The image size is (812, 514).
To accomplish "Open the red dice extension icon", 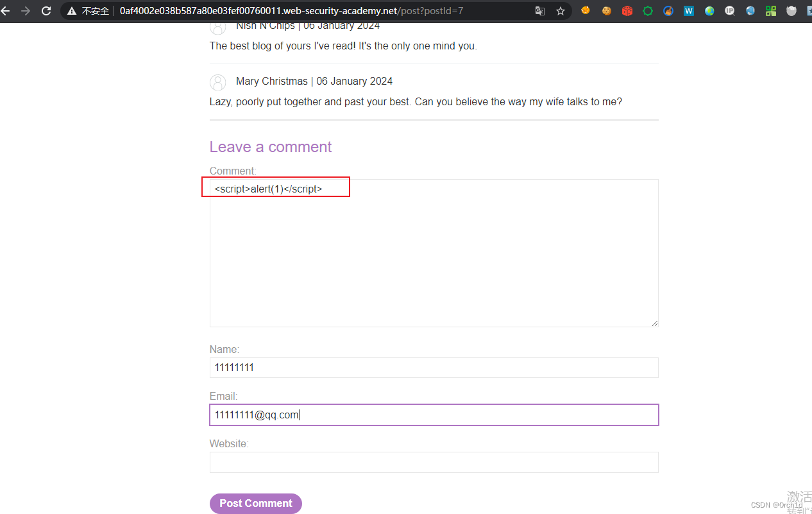I will (627, 11).
